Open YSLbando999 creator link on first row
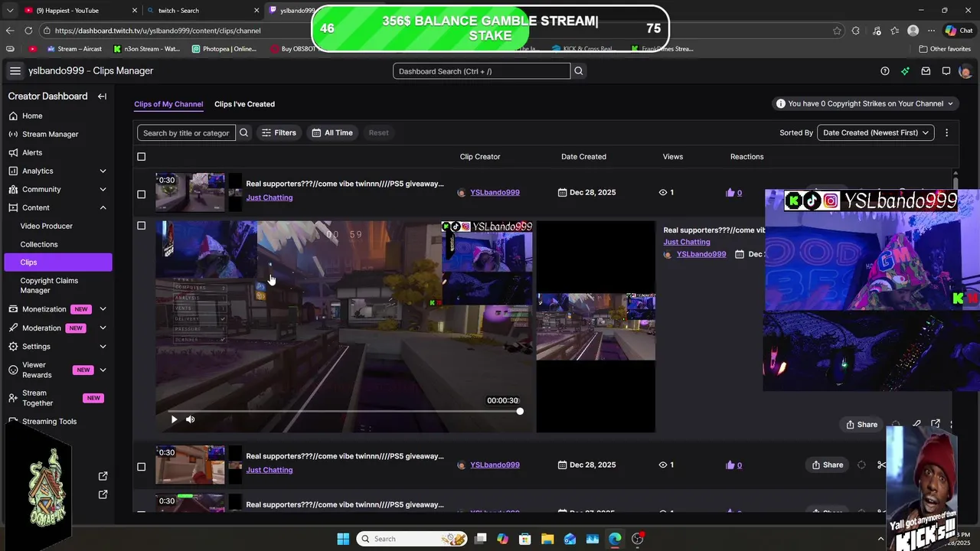Screen dimensions: 980x551 [x=495, y=192]
